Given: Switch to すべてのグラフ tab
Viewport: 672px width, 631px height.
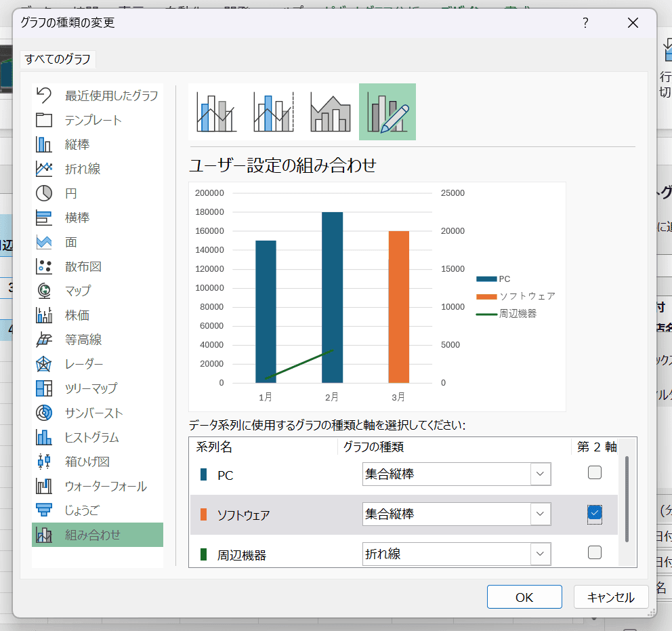Looking at the screenshot, I should point(58,59).
